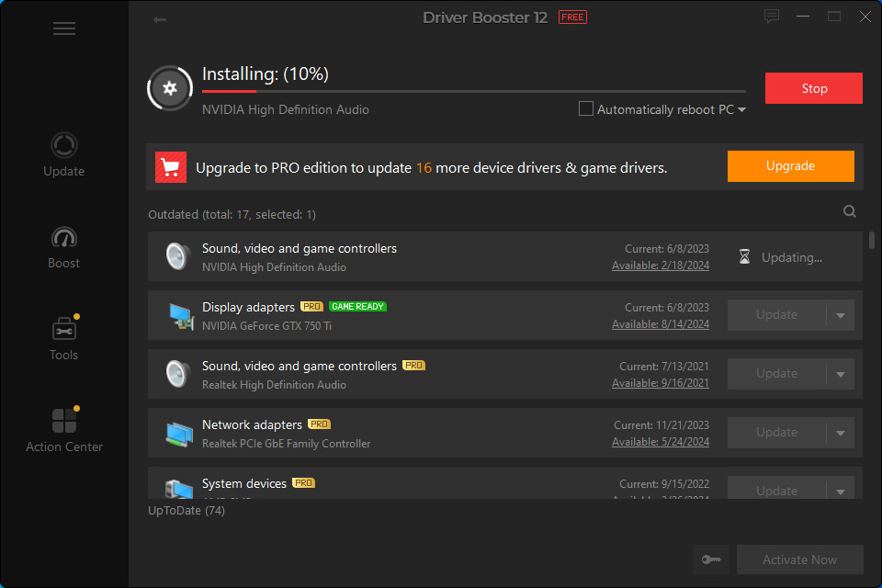The image size is (882, 588).
Task: Minimize the Driver Booster window
Action: tap(803, 17)
